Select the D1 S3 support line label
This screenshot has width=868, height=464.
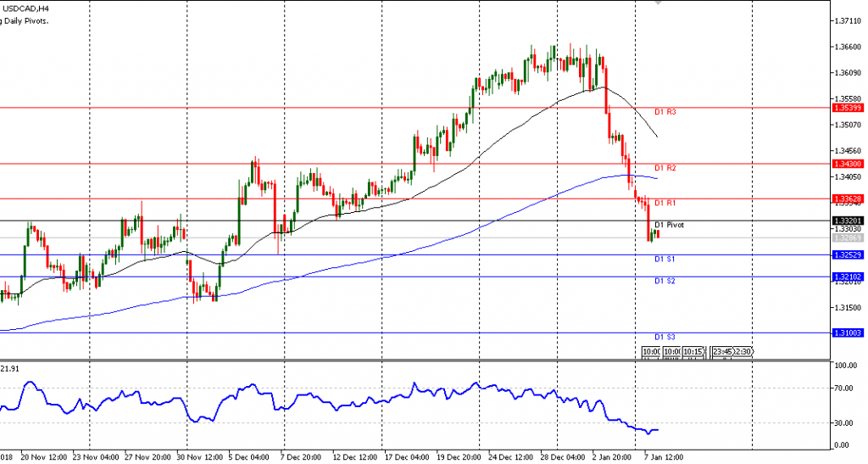click(x=665, y=337)
